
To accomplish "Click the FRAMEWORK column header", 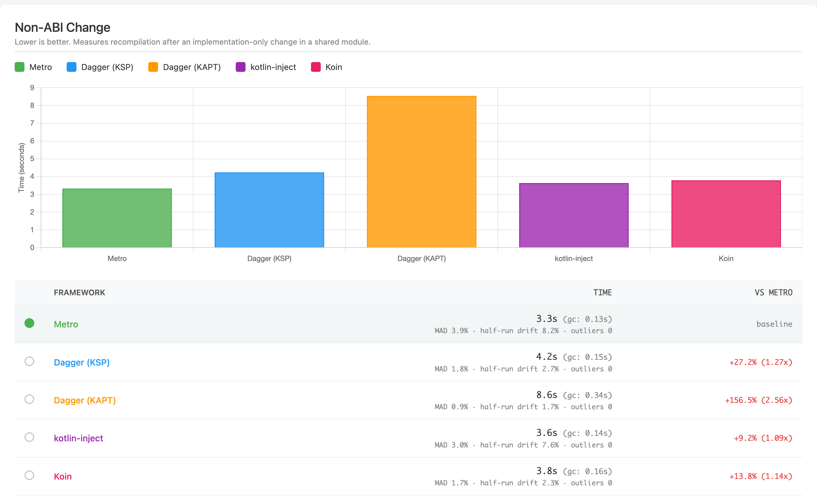I will 79,293.
